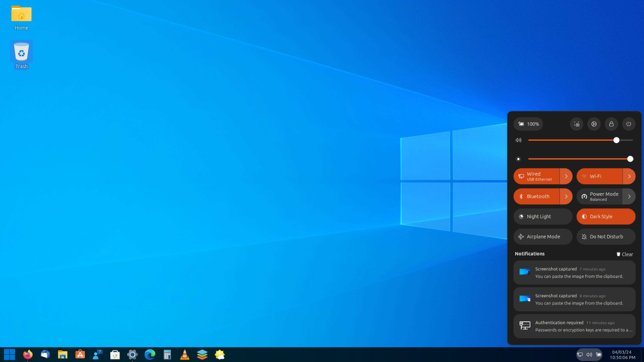This screenshot has height=362, width=644.
Task: Open the power off menu button
Action: tap(629, 124)
